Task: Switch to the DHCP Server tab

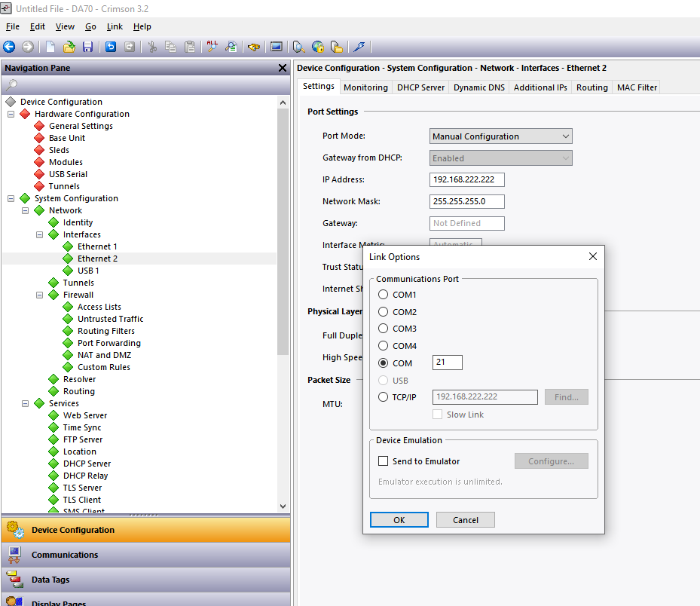Action: point(420,87)
